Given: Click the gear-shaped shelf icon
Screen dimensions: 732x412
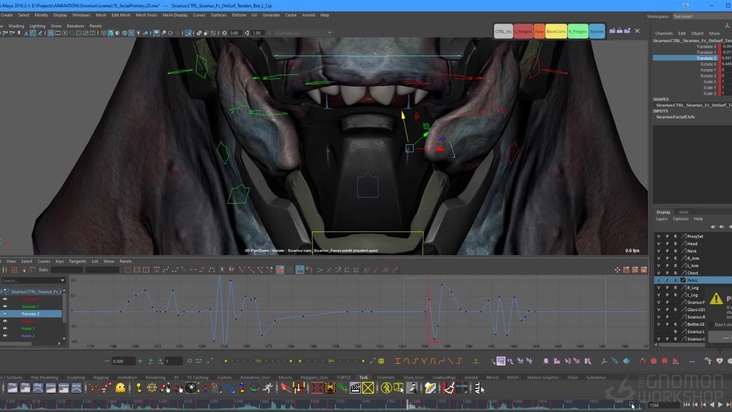Looking at the screenshot, I should [152, 388].
